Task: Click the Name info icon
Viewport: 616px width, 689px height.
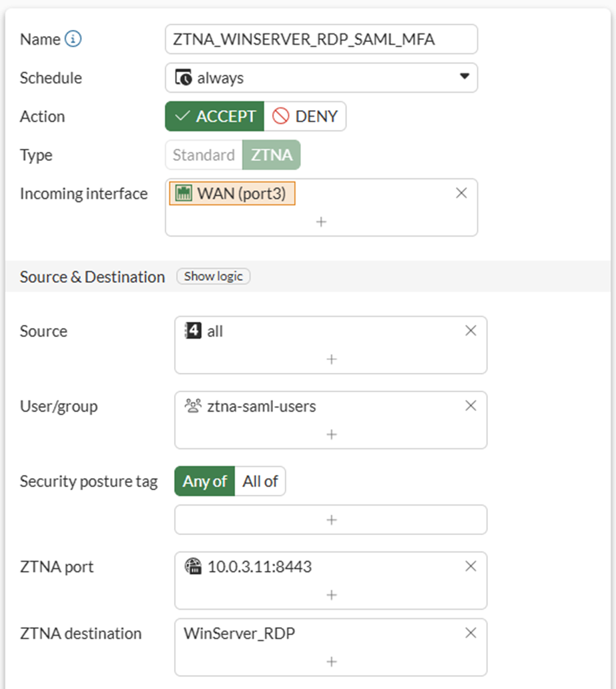Action: coord(73,39)
